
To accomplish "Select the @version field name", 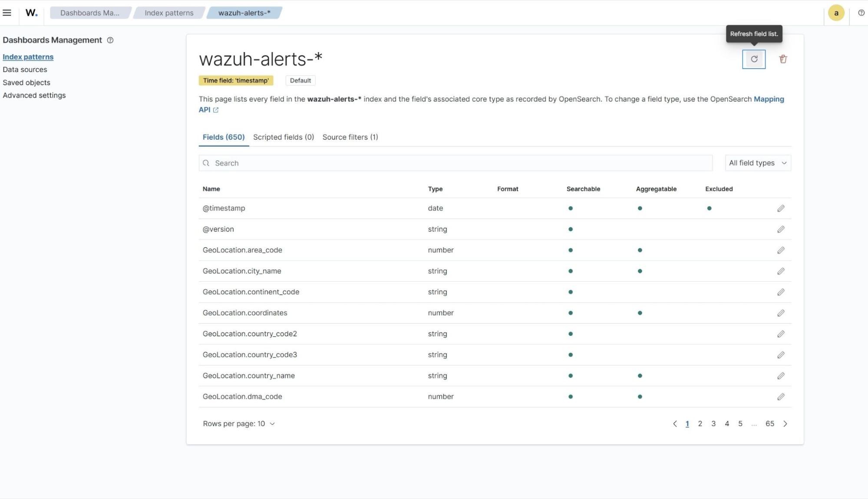I will [218, 229].
